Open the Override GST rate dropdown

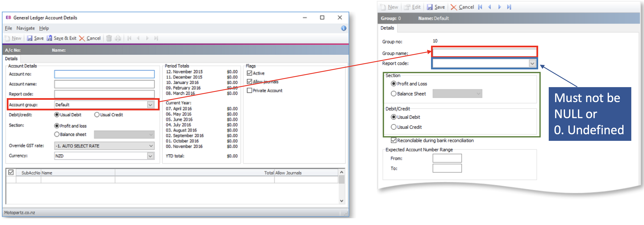click(151, 146)
